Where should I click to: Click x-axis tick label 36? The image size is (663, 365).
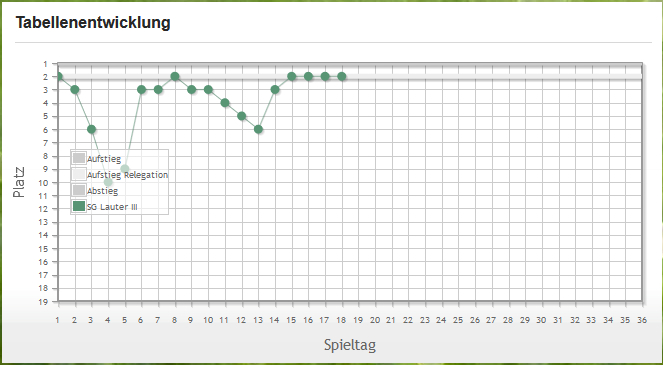pos(642,320)
